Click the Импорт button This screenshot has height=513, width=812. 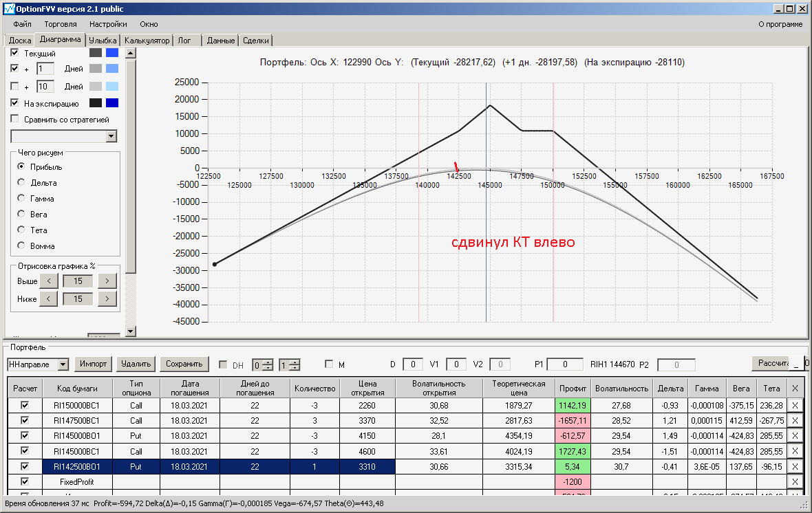point(93,364)
